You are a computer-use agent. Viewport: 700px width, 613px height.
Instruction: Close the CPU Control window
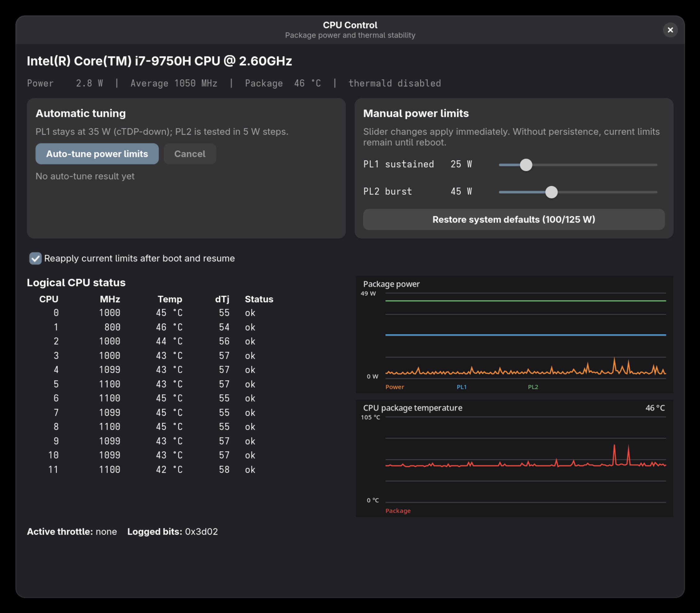(670, 30)
